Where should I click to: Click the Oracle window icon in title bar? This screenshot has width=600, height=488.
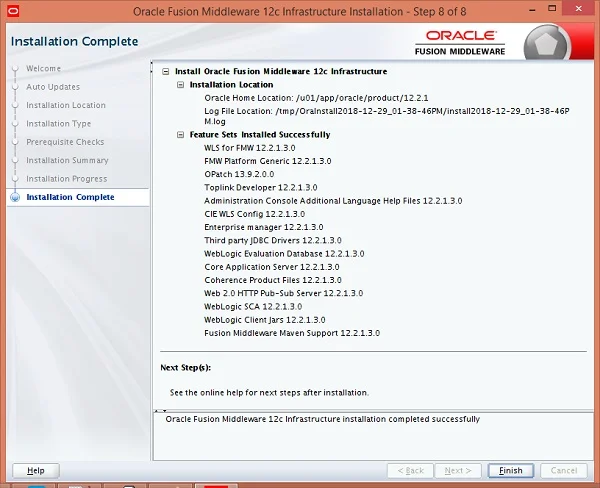point(13,11)
